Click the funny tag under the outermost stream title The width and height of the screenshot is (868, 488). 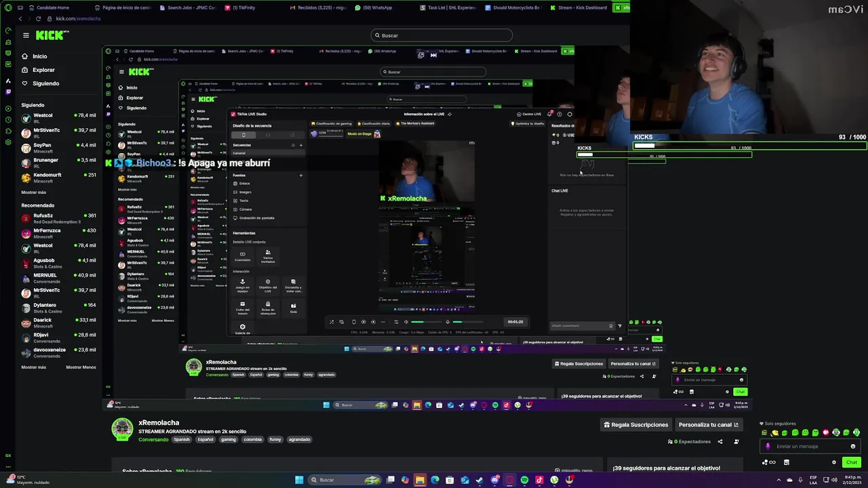tap(275, 439)
